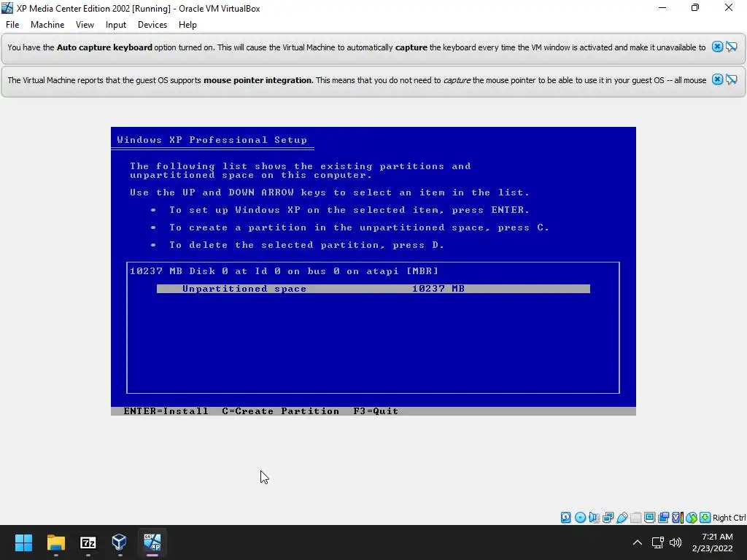747x560 pixels.
Task: Click the recording status icon
Action: (663, 517)
